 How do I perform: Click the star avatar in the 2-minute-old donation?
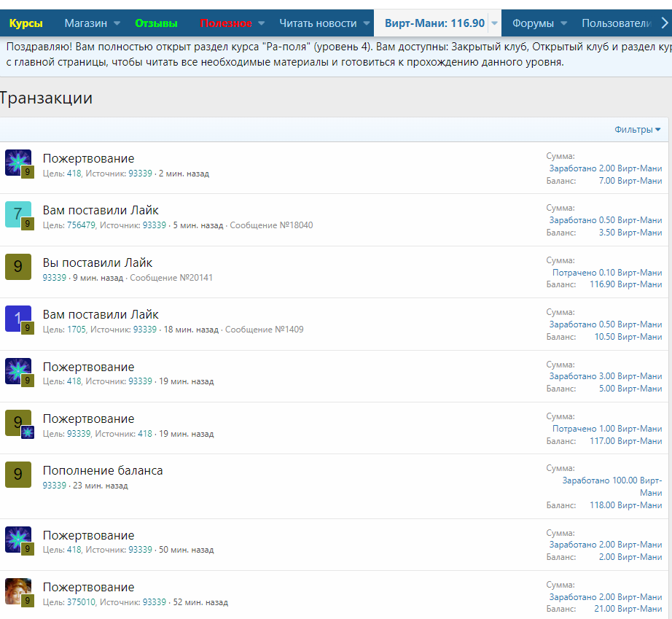17,162
